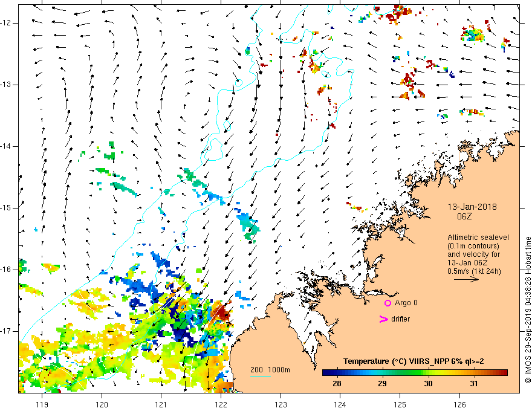Screen dimensions: 532x411
Task: Click the 0.5m/s (1kt 24h) scale text
Action: (x=474, y=271)
